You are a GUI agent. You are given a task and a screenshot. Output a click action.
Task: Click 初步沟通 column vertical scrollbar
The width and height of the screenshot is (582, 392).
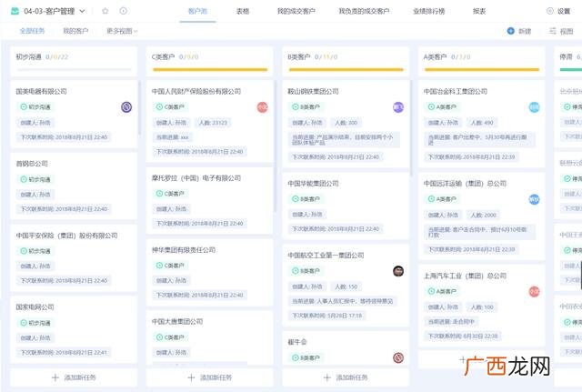point(139,107)
